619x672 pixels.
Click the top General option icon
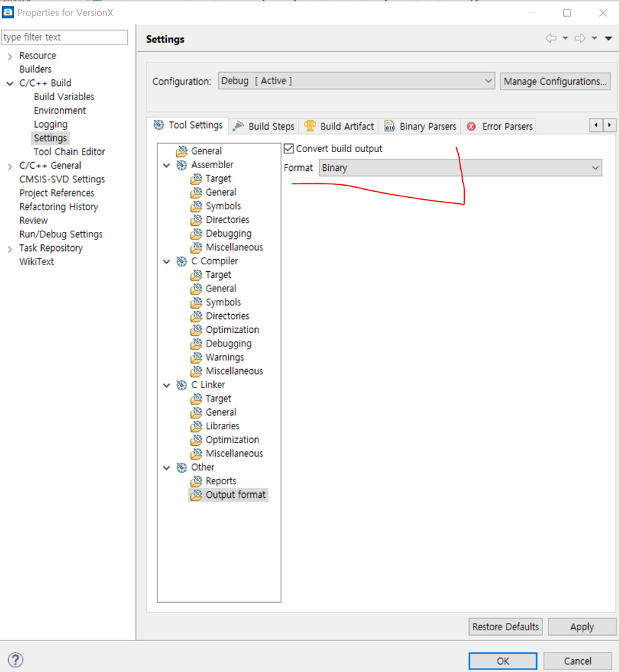point(182,151)
